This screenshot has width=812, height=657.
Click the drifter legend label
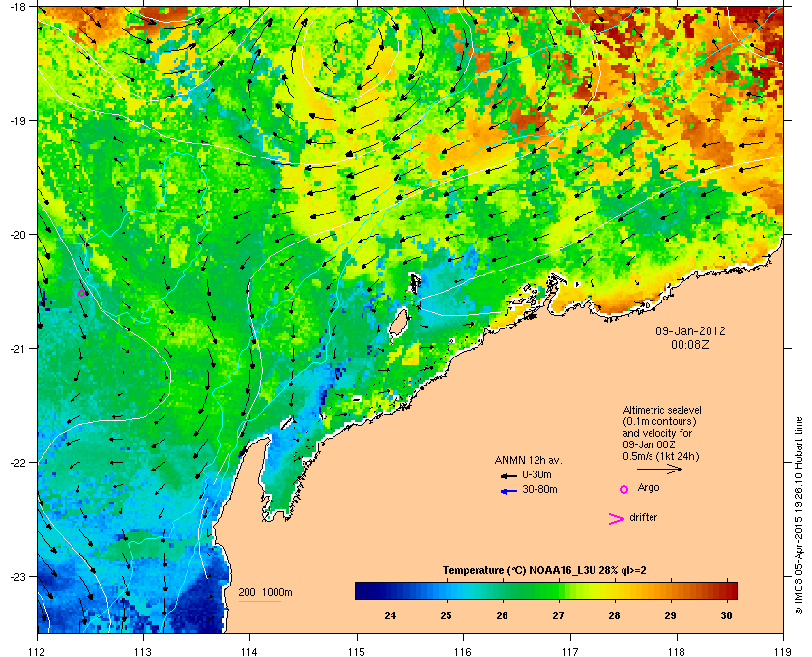[643, 517]
